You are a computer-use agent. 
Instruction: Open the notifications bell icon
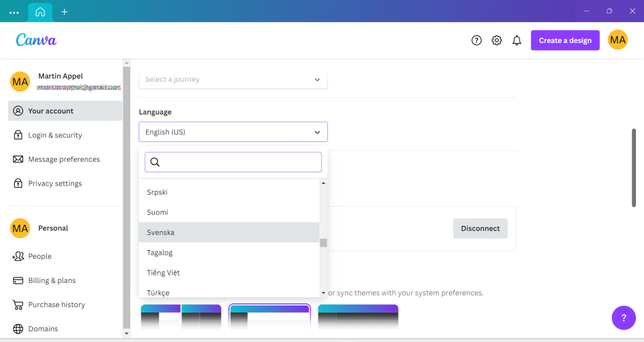pos(517,40)
